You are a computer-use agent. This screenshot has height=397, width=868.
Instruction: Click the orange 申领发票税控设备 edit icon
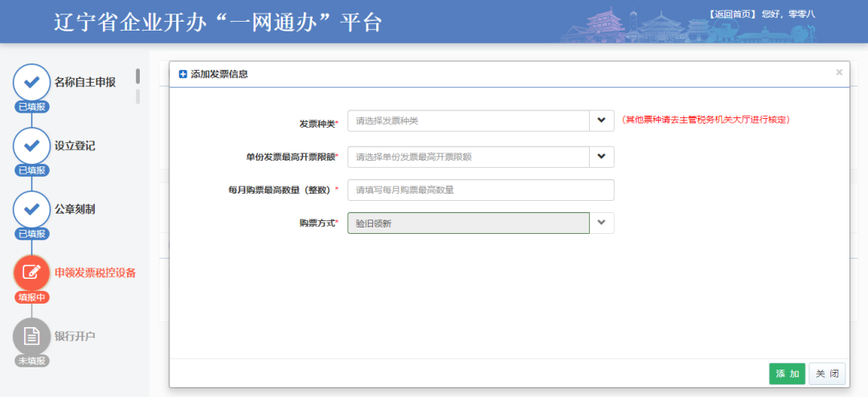[x=31, y=273]
